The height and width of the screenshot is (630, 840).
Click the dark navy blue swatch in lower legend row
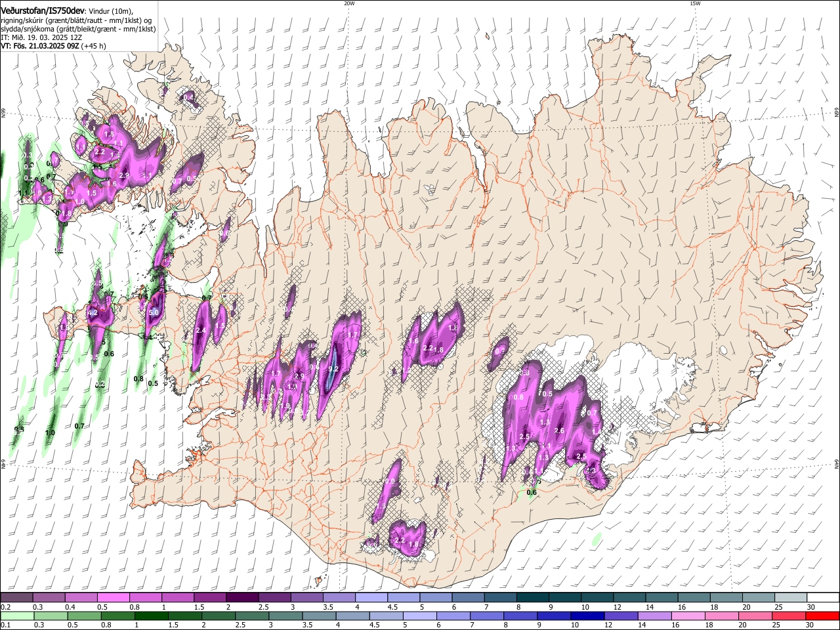coord(587,616)
